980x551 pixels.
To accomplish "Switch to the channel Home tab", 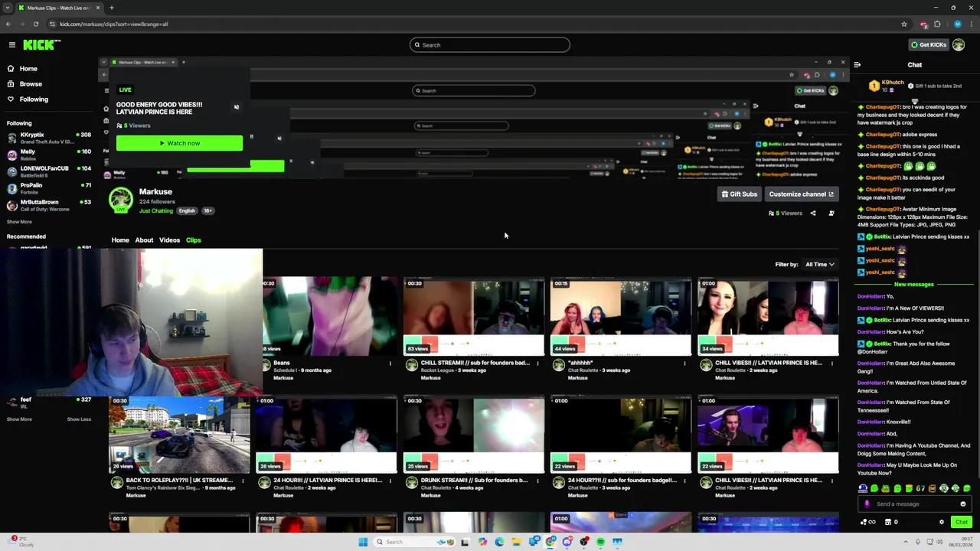I will pyautogui.click(x=120, y=240).
